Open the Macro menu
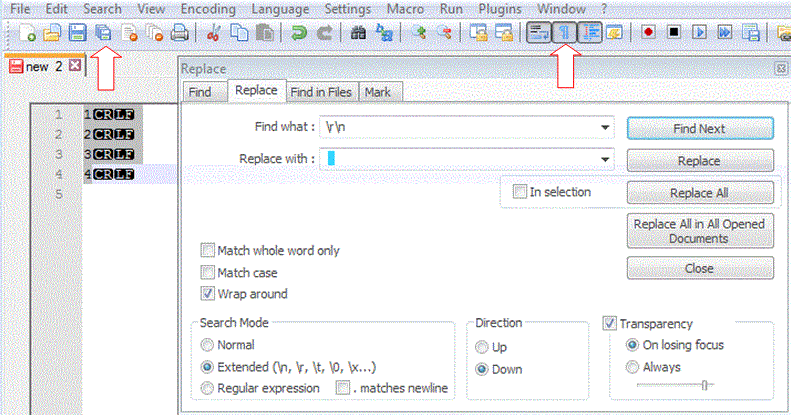The image size is (791, 415). click(x=406, y=9)
